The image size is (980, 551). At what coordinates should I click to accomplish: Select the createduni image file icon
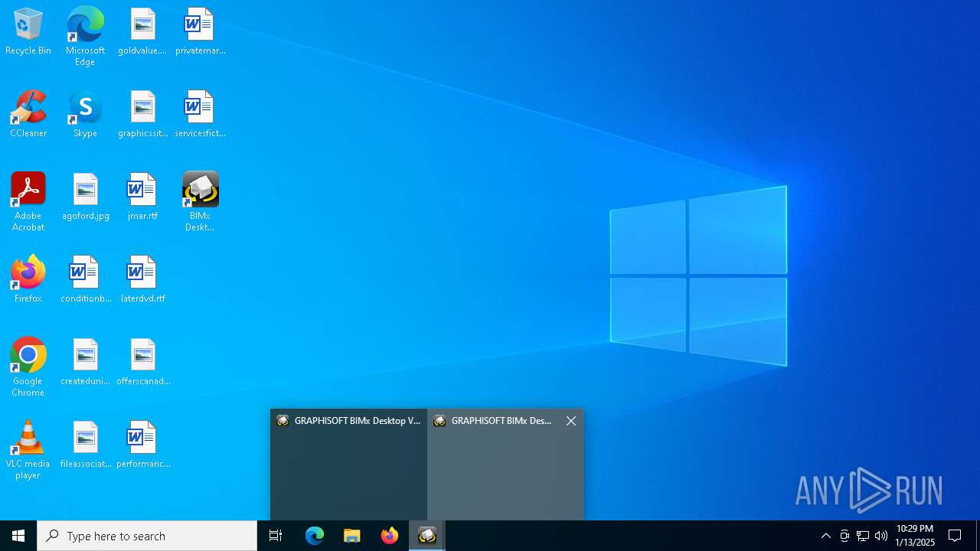coord(85,363)
